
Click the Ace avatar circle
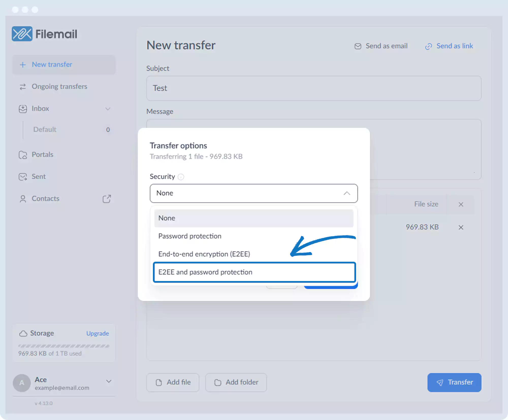point(22,383)
